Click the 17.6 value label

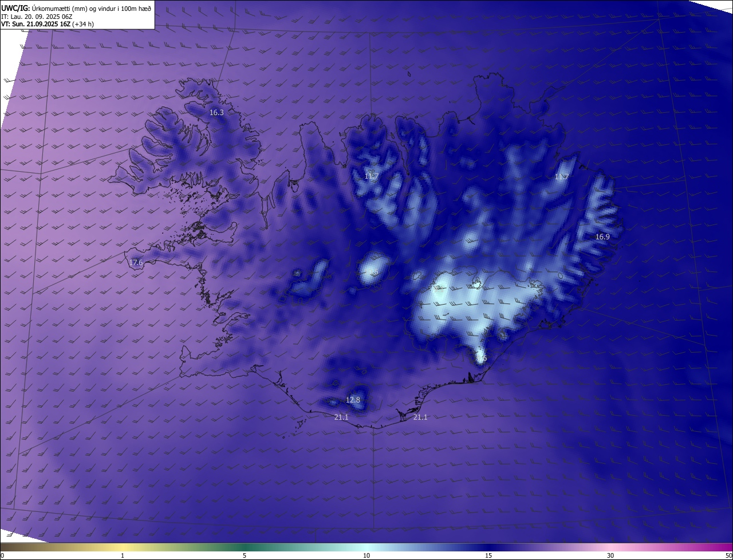coord(136,263)
